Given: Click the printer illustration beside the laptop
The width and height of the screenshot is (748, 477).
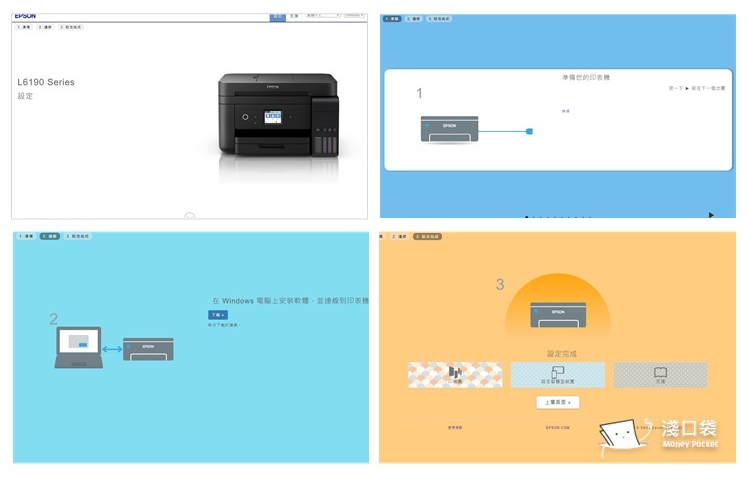Looking at the screenshot, I should click(x=148, y=348).
